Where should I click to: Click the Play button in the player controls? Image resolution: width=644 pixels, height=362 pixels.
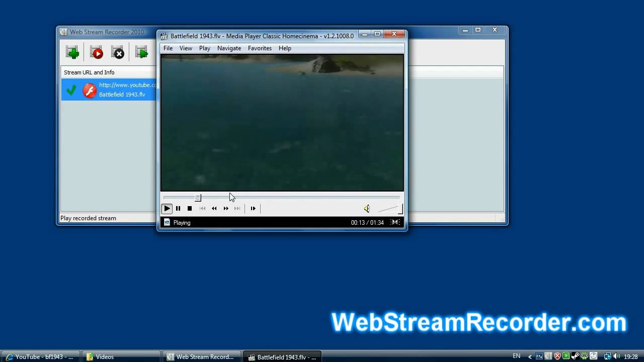tap(167, 208)
